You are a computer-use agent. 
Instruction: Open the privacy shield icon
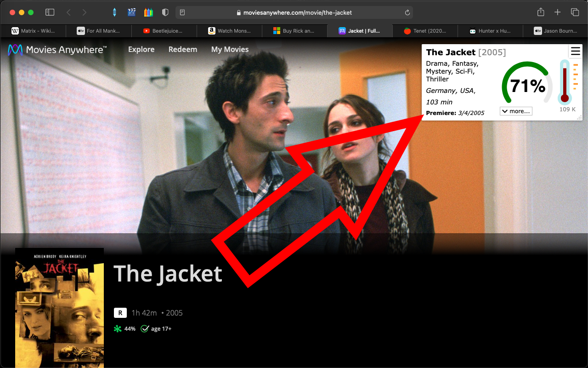pyautogui.click(x=165, y=12)
